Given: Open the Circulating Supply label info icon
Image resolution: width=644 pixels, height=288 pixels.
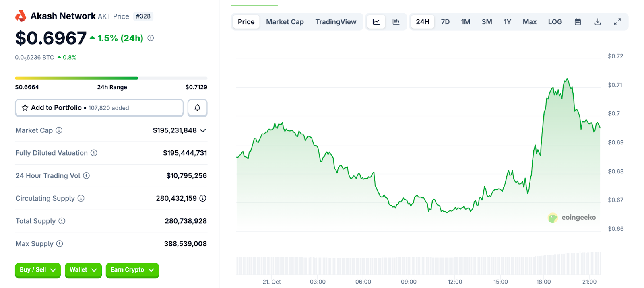Looking at the screenshot, I should click(x=81, y=198).
